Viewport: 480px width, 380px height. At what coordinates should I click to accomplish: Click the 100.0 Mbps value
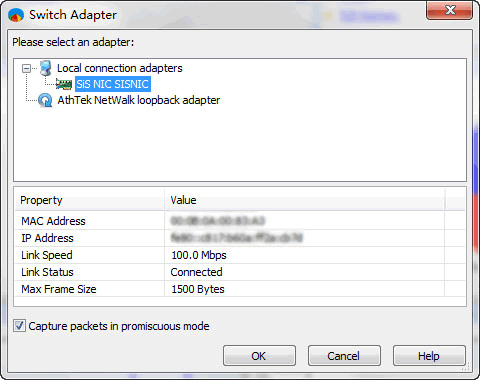[199, 255]
